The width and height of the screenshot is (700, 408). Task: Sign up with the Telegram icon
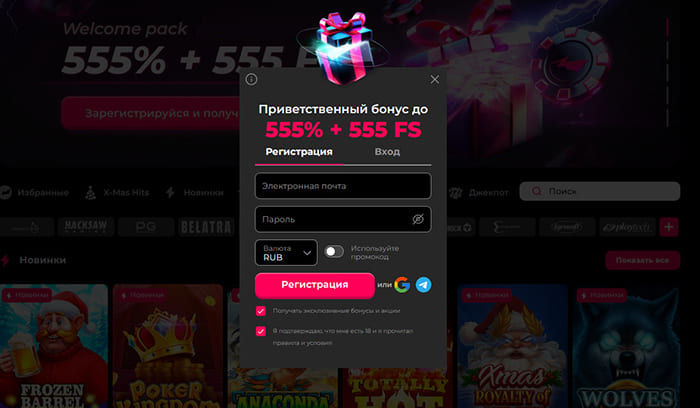[x=423, y=285]
